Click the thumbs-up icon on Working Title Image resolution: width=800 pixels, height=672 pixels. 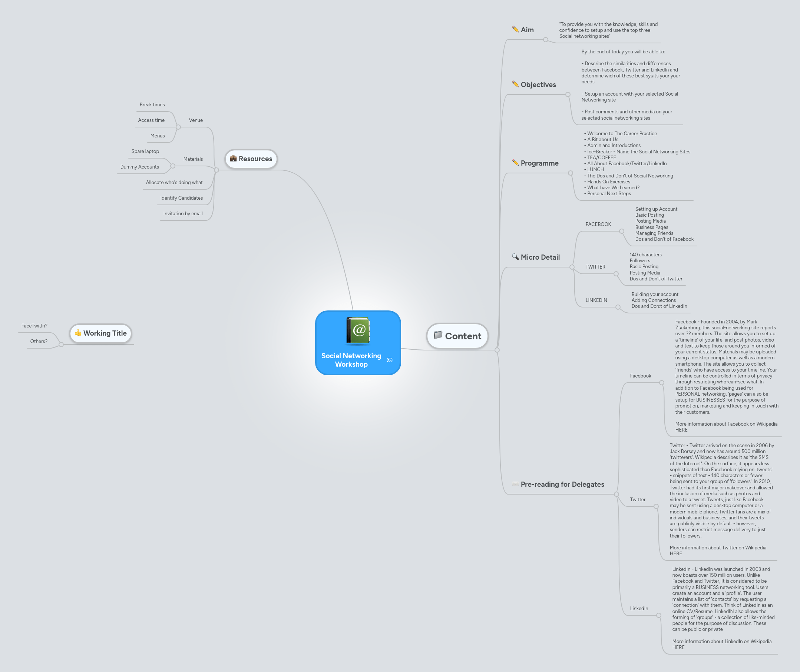coord(78,333)
